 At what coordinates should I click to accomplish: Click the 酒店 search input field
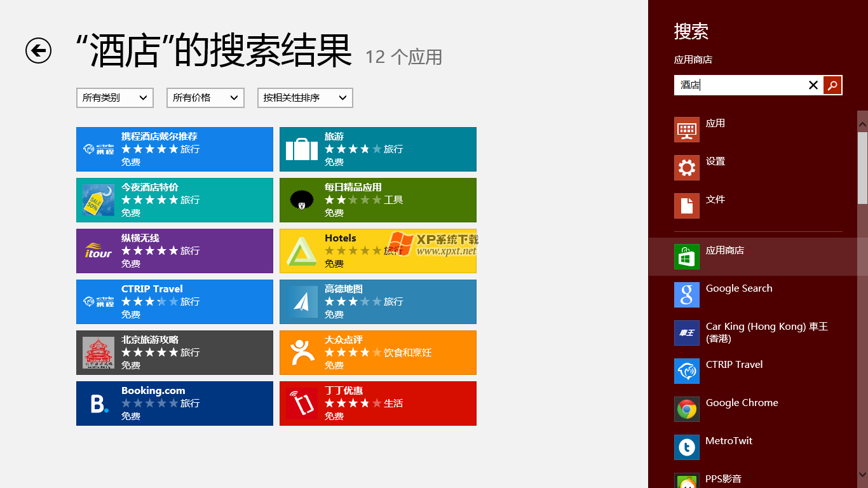coord(740,85)
